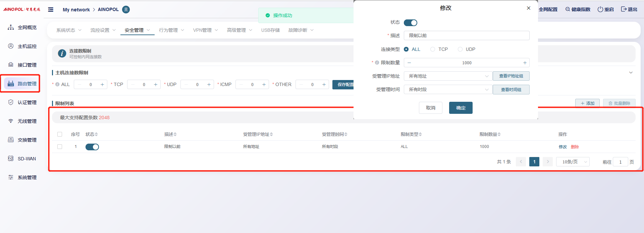644x233 pixels.
Task: Increase 限制数量 with the plus stepper
Action: pyautogui.click(x=525, y=63)
